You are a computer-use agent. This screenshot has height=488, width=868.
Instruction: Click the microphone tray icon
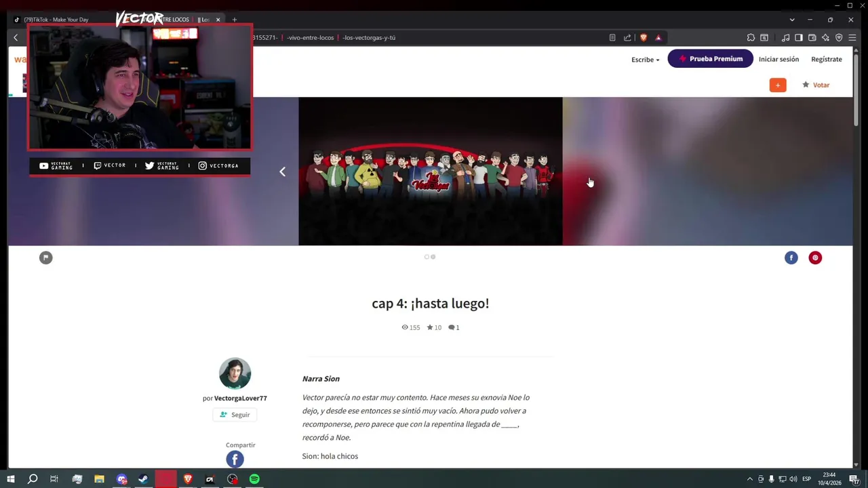coord(771,479)
